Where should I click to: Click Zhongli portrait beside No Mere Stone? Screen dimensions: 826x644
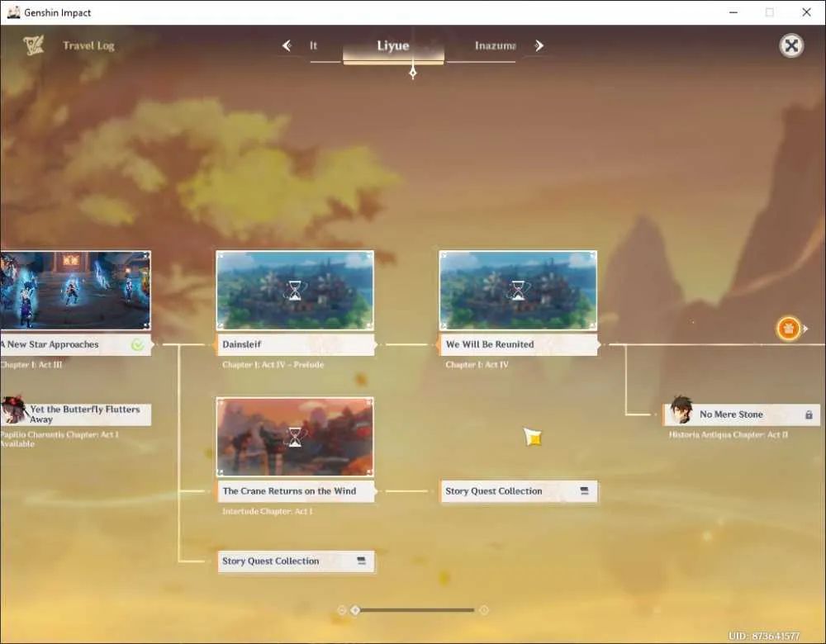point(681,410)
